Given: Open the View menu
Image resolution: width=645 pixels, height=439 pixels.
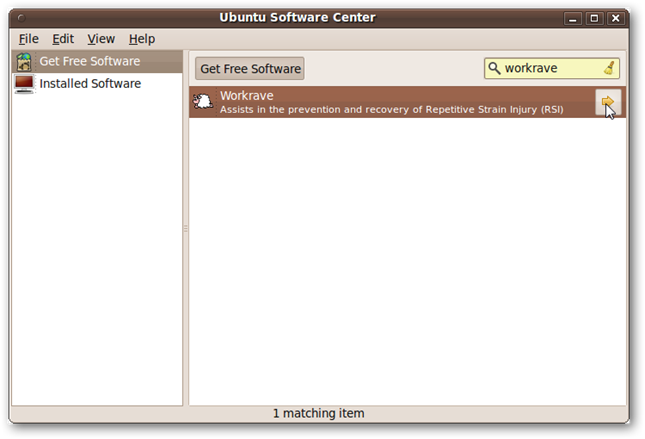Looking at the screenshot, I should [x=101, y=39].
